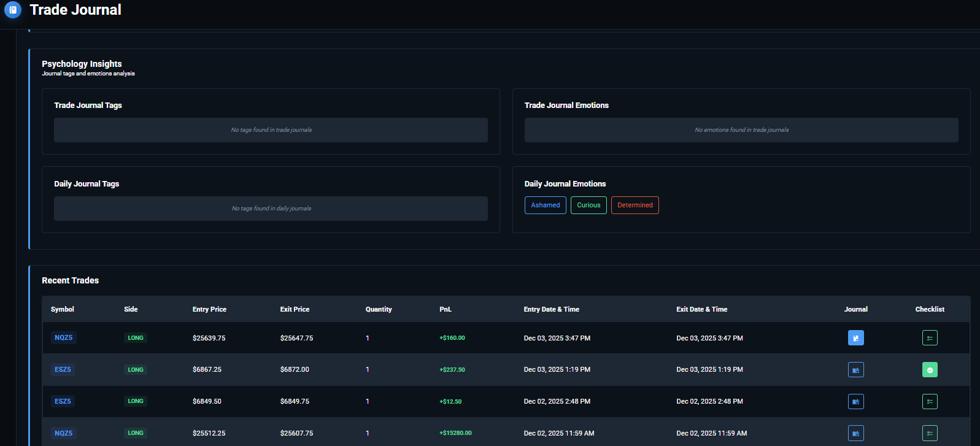Toggle the completed green checklist on the +$237.50 trade

(x=930, y=369)
